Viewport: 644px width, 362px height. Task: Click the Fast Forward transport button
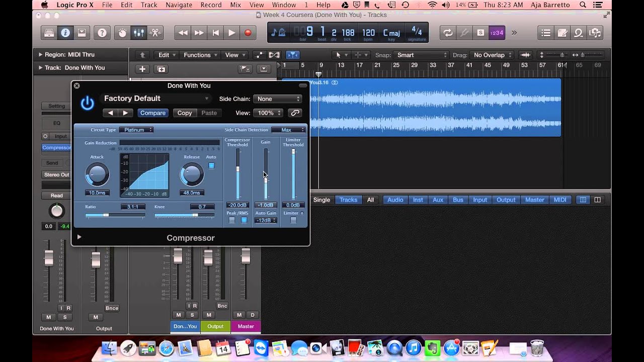click(199, 33)
